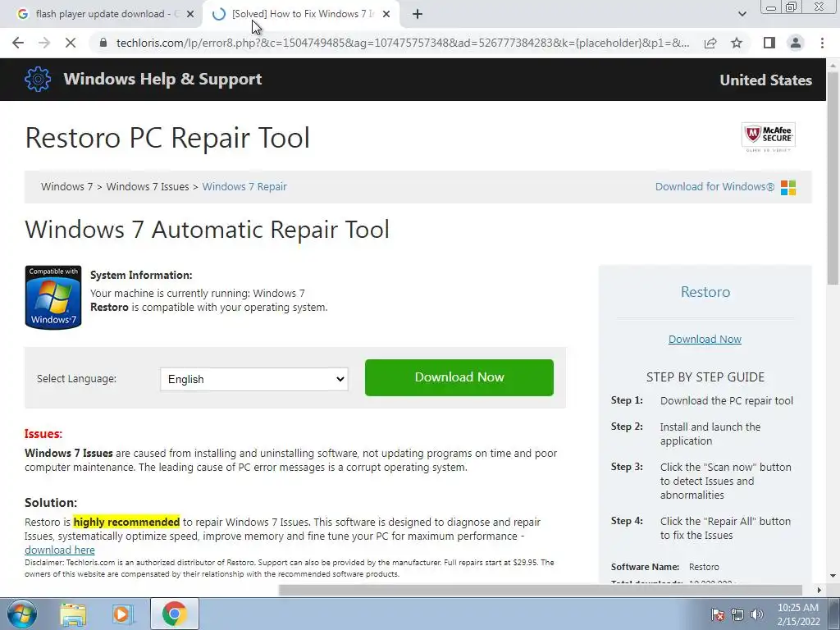Viewport: 840px width, 630px height.
Task: Click horizontal scrollbar right arrow
Action: (819, 590)
